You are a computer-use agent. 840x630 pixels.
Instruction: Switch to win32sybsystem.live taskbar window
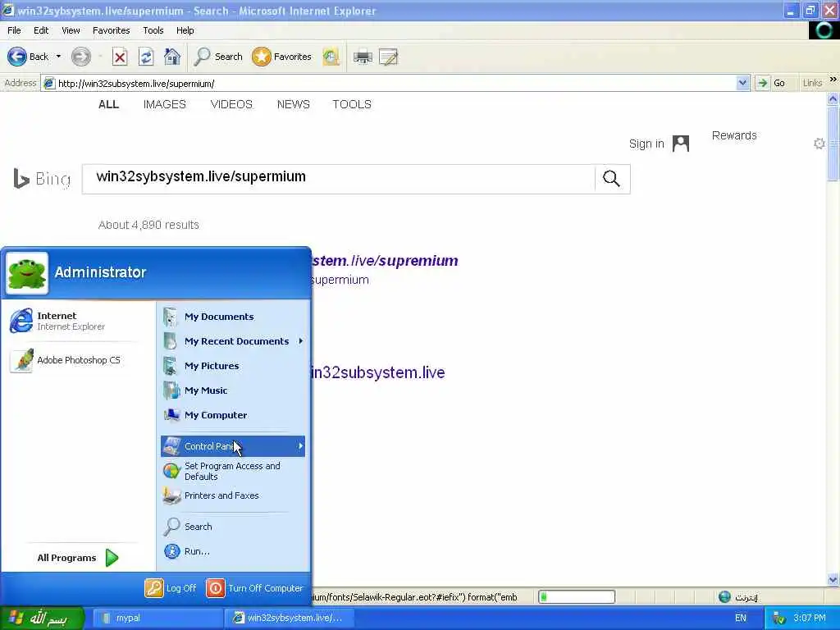(x=290, y=619)
